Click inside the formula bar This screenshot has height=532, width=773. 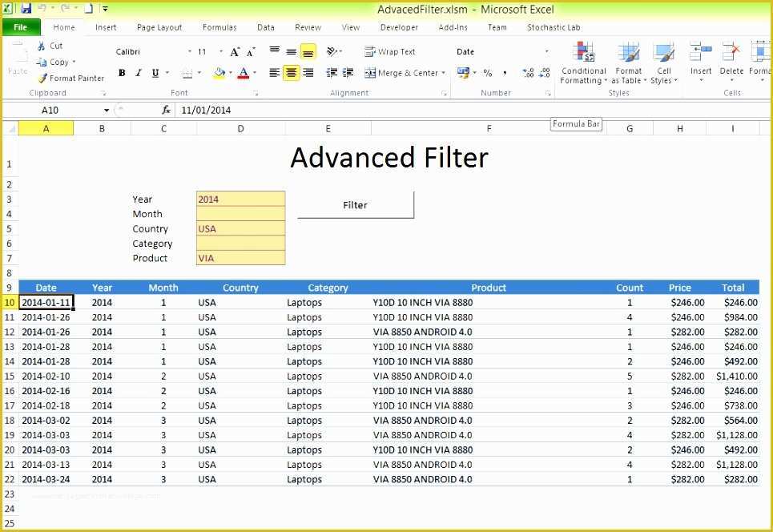click(320, 111)
